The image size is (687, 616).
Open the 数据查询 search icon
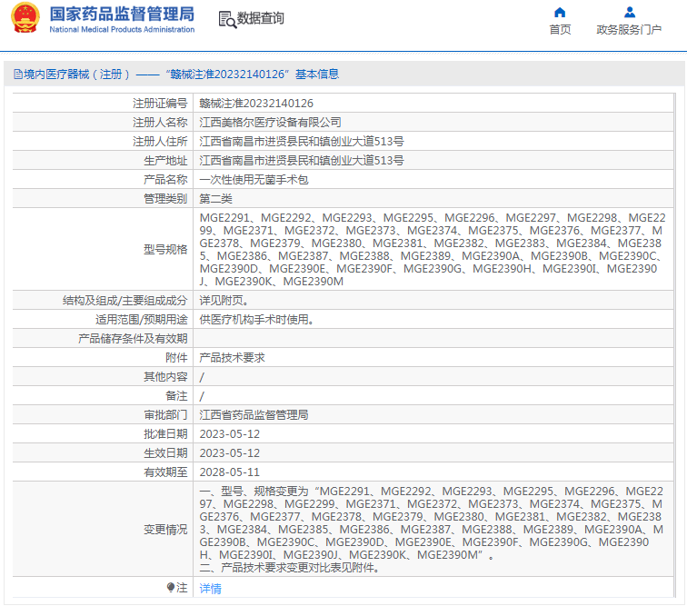point(227,19)
